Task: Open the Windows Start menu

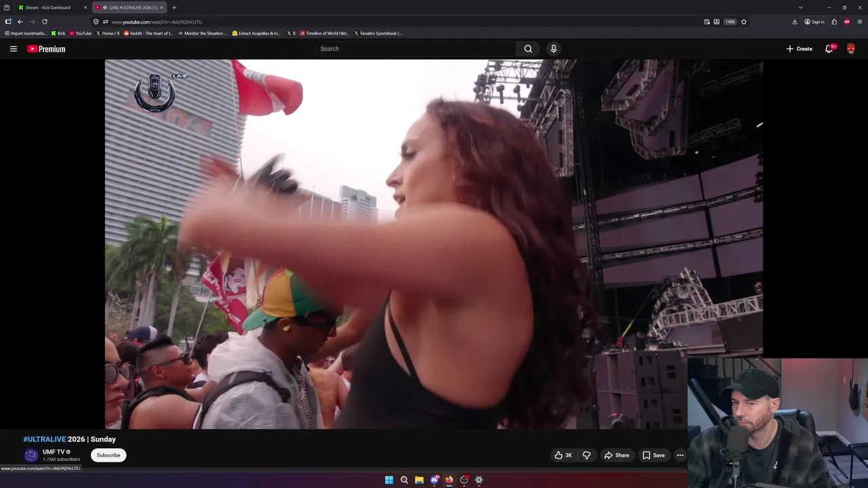Action: [389, 480]
